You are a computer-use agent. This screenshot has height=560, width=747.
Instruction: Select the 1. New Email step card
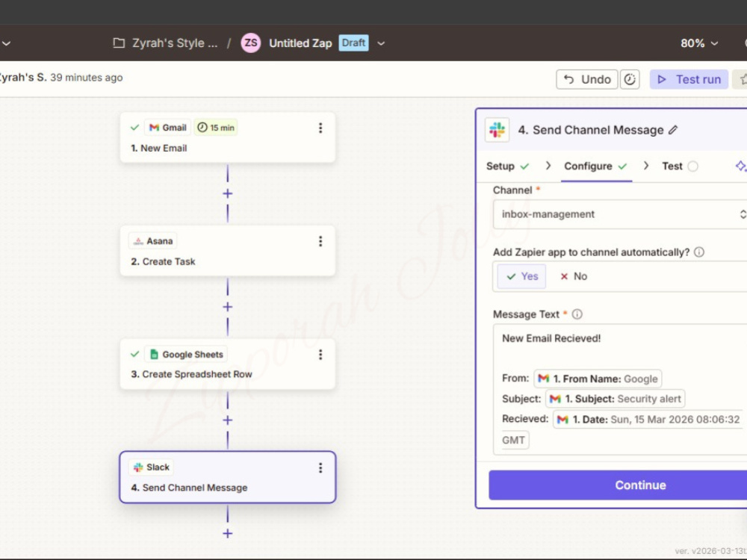click(228, 137)
